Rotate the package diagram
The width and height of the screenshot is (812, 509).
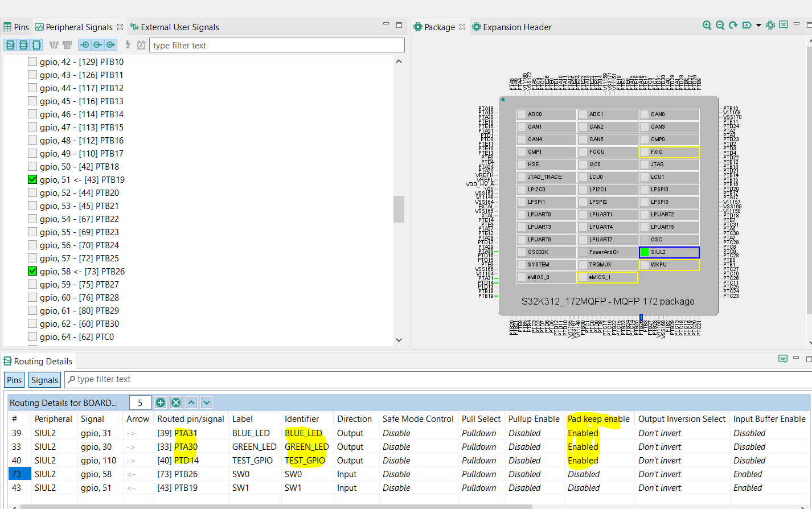(733, 25)
